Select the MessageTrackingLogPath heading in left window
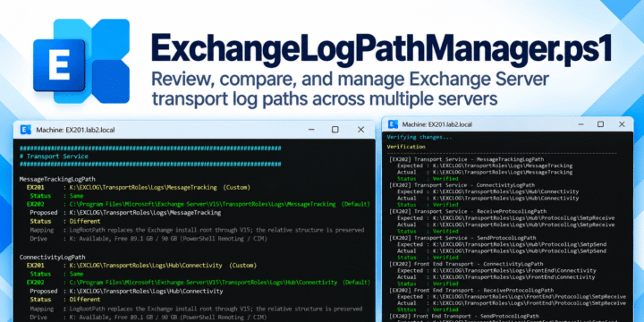 [x=57, y=179]
